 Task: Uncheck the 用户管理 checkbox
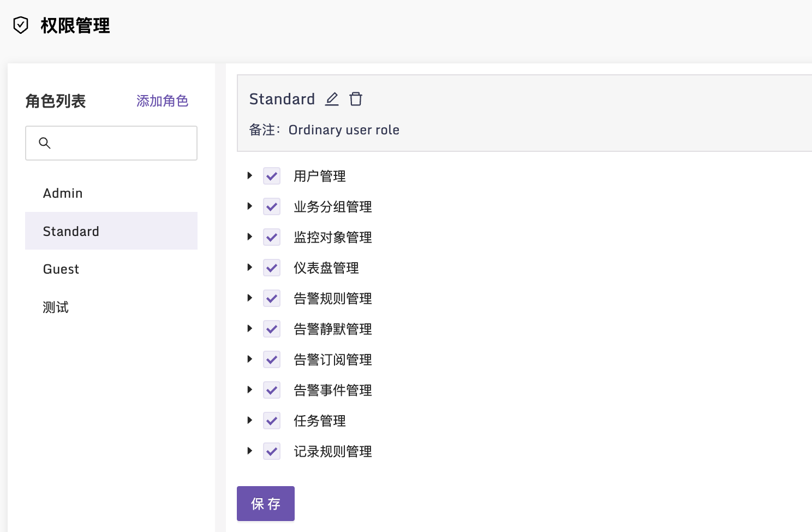(272, 176)
